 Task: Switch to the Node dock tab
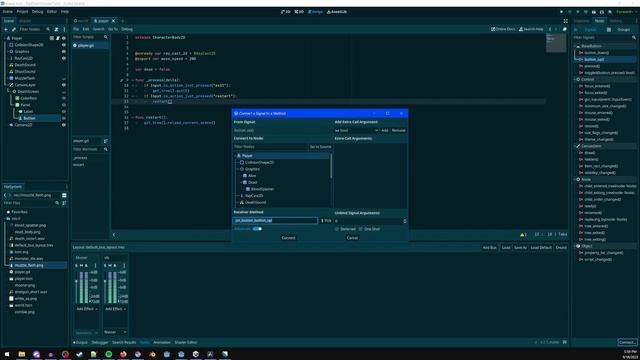tap(599, 21)
